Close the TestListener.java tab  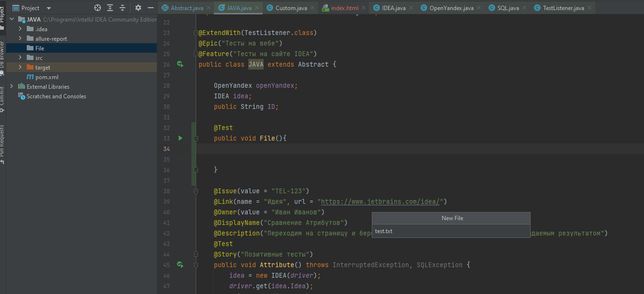tap(589, 8)
